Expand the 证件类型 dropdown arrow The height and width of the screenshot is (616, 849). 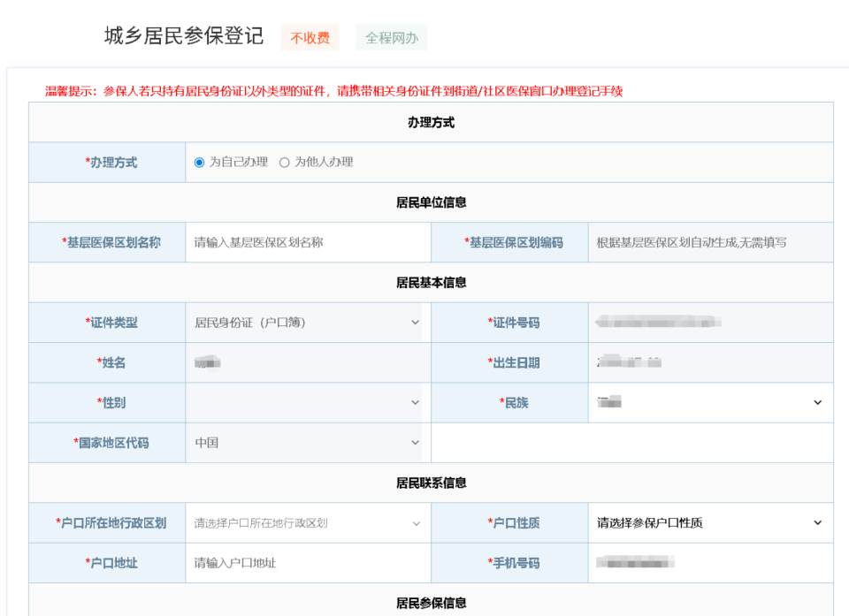pos(413,322)
